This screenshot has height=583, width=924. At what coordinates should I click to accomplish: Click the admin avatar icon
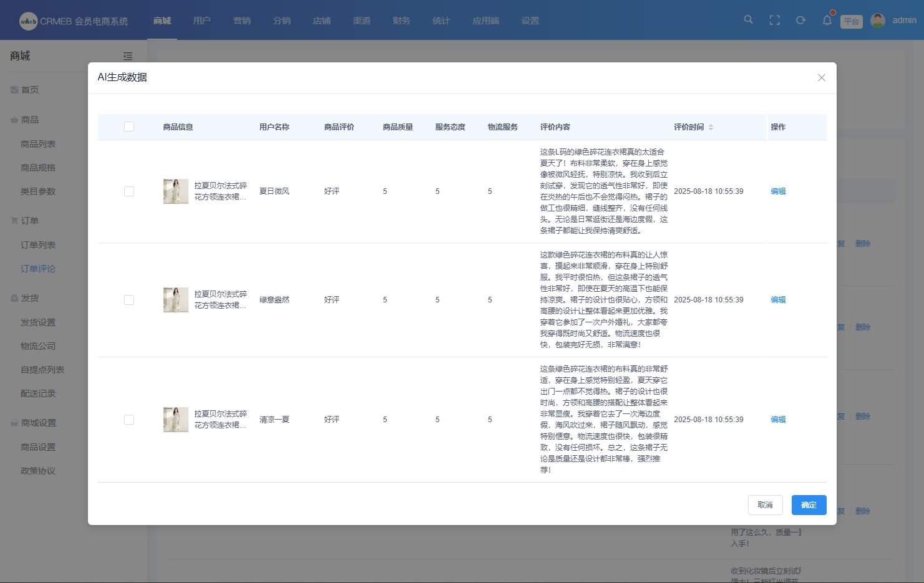point(877,21)
